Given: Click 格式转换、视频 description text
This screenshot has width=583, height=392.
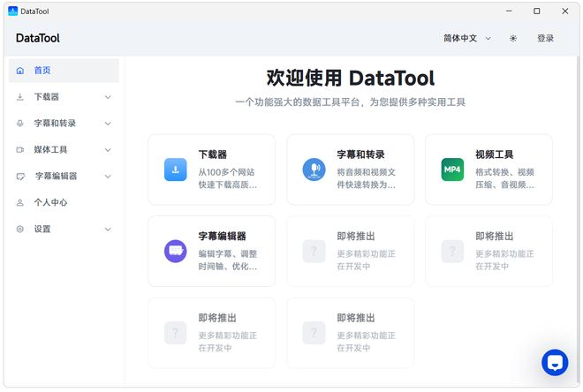Looking at the screenshot, I should (x=504, y=172).
